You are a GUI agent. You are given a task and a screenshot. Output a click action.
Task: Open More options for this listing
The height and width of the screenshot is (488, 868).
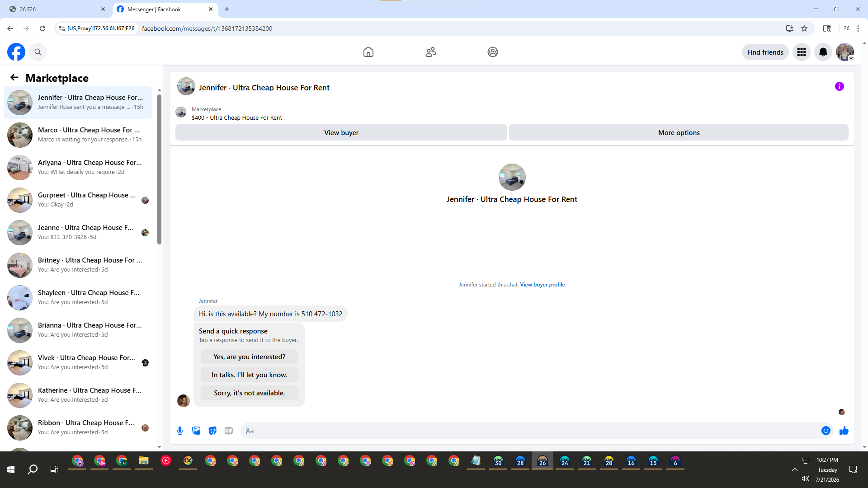[679, 132]
